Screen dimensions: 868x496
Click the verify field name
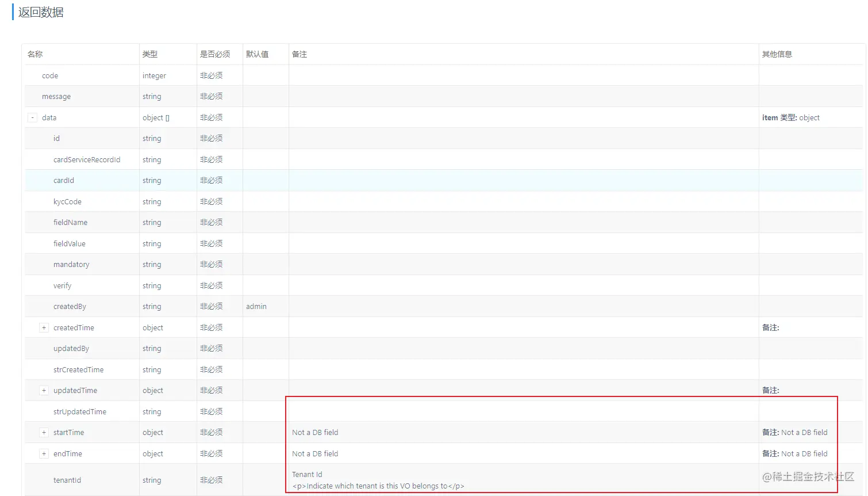[63, 285]
